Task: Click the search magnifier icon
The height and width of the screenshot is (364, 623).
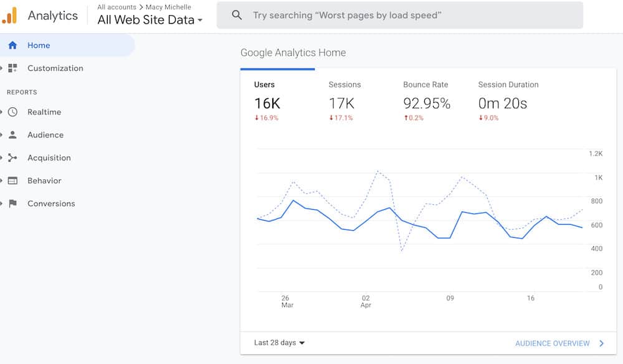Action: coord(237,15)
